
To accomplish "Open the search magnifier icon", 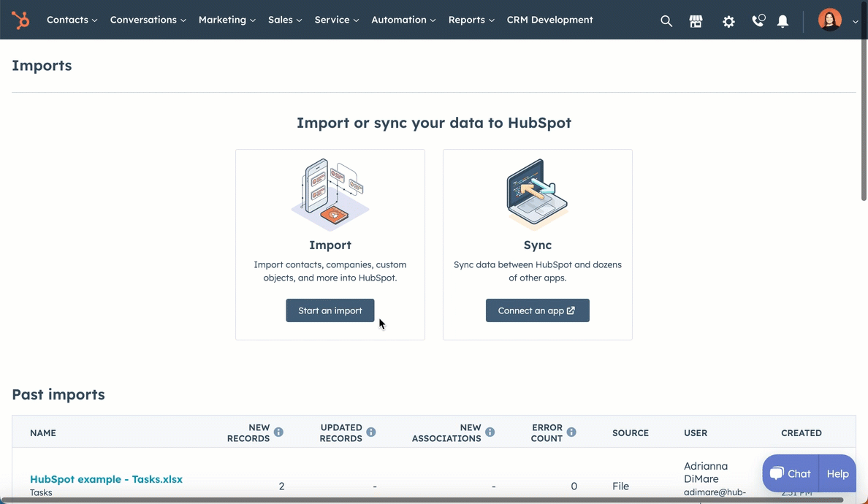I will click(666, 21).
